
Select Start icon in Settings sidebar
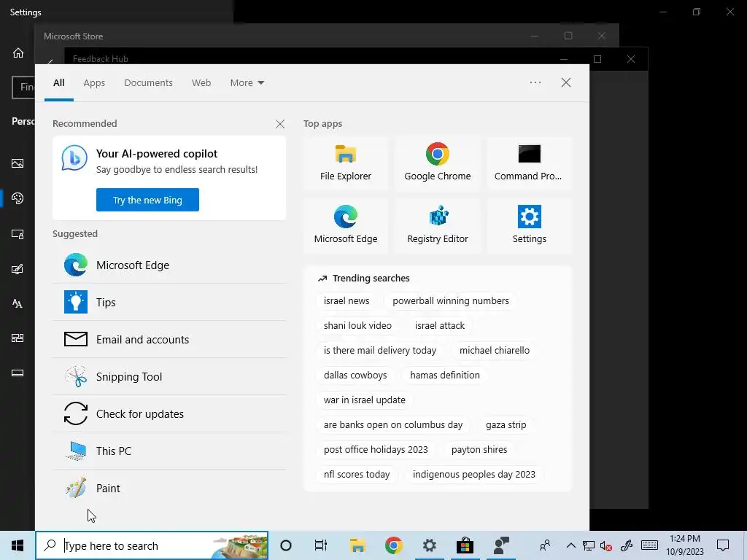[x=18, y=338]
